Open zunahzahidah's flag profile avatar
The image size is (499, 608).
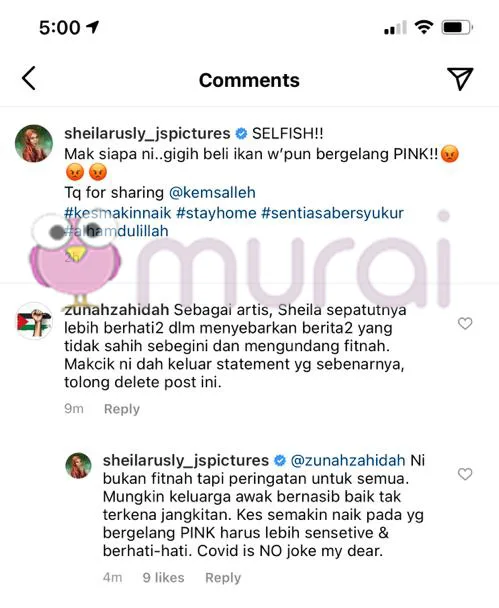tap(34, 321)
